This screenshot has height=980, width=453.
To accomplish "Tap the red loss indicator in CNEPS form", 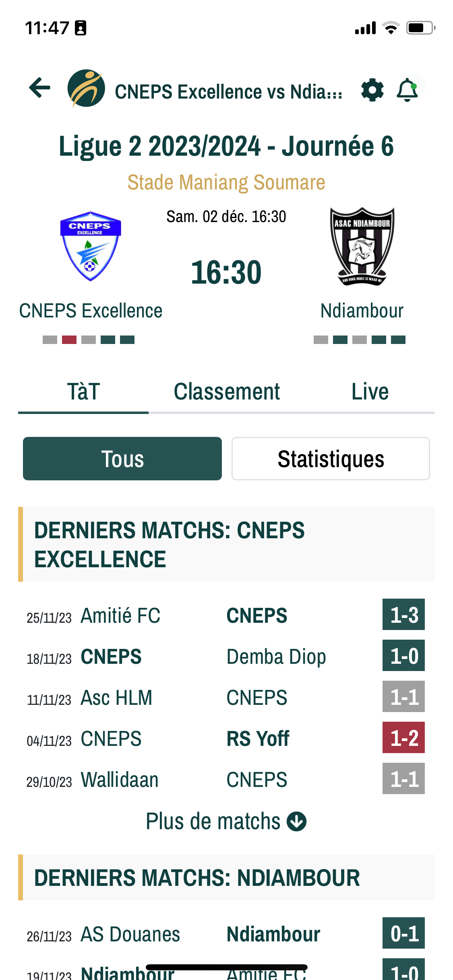I will 69,340.
